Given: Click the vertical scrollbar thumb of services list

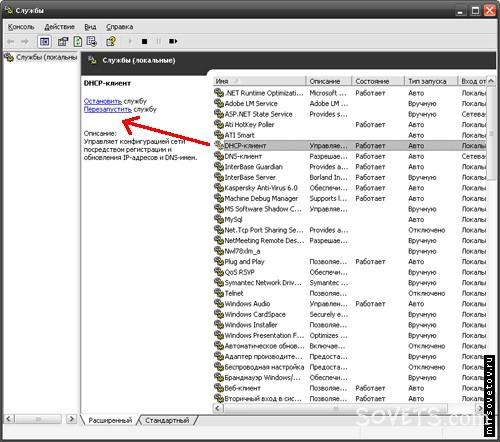Looking at the screenshot, I should pyautogui.click(x=491, y=133).
